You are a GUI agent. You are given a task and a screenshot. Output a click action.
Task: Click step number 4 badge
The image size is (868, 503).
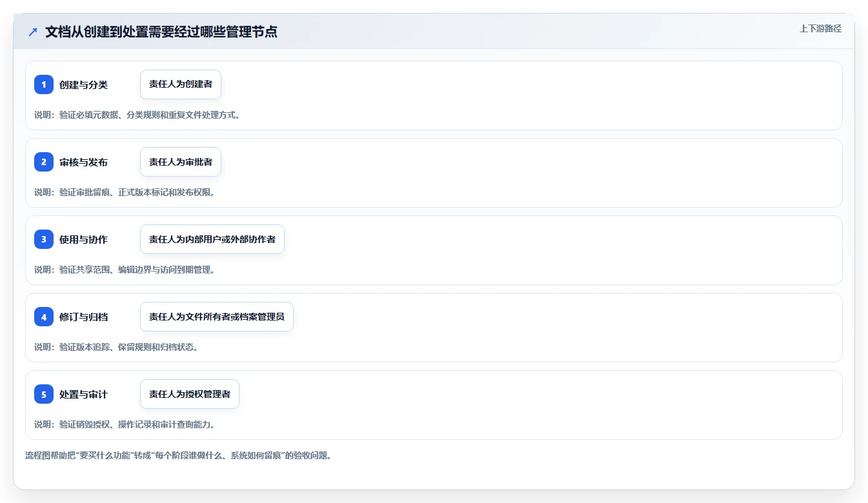tap(44, 317)
